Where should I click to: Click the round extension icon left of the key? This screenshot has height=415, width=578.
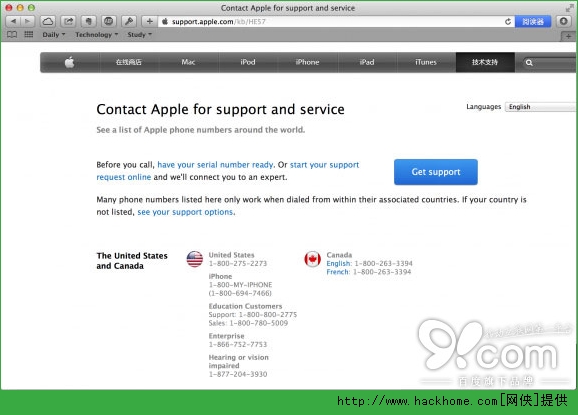[x=108, y=21]
